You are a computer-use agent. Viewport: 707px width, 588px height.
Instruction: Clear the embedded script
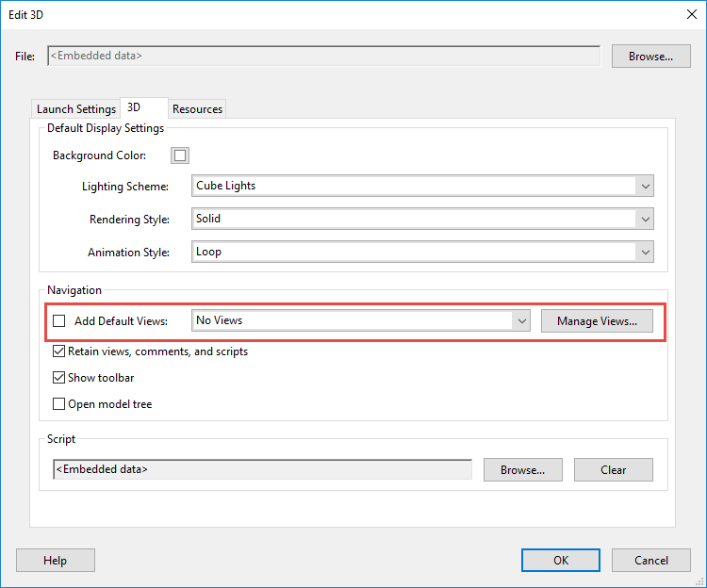(x=613, y=469)
